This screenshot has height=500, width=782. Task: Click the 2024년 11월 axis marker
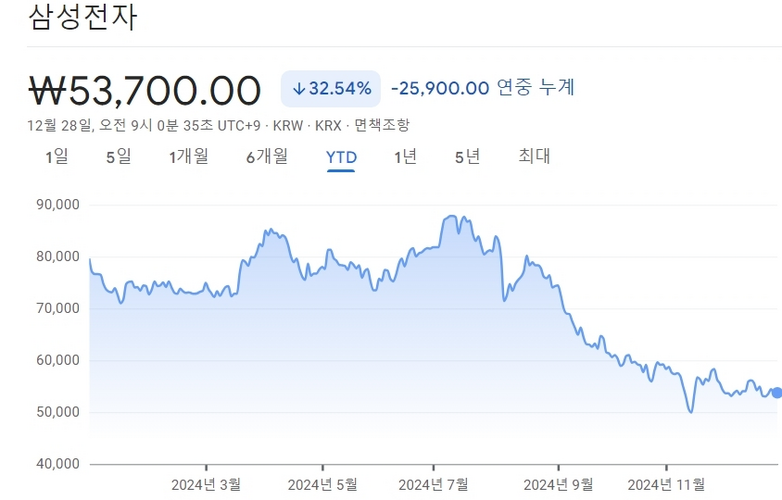pos(666,484)
